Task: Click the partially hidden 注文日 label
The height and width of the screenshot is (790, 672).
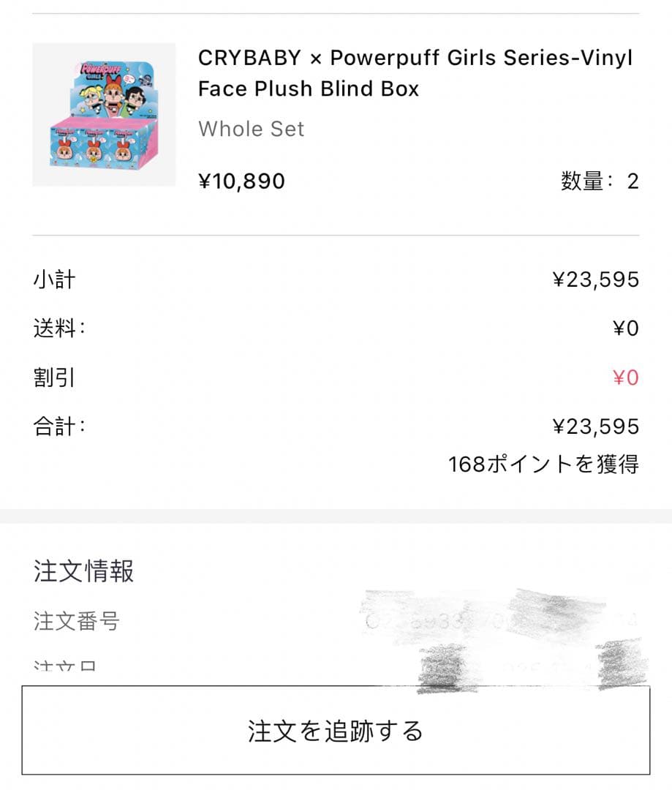Action: tap(64, 668)
